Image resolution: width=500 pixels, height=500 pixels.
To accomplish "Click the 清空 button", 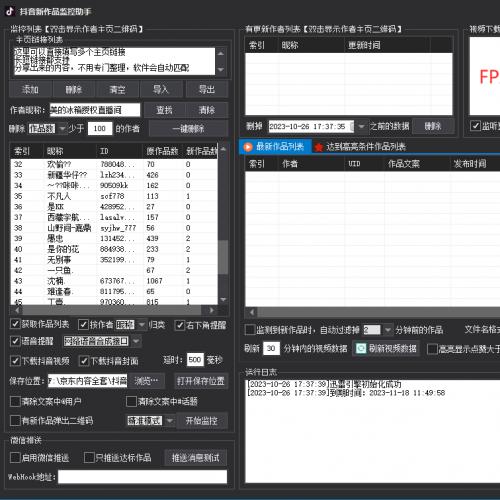I will coord(117,89).
